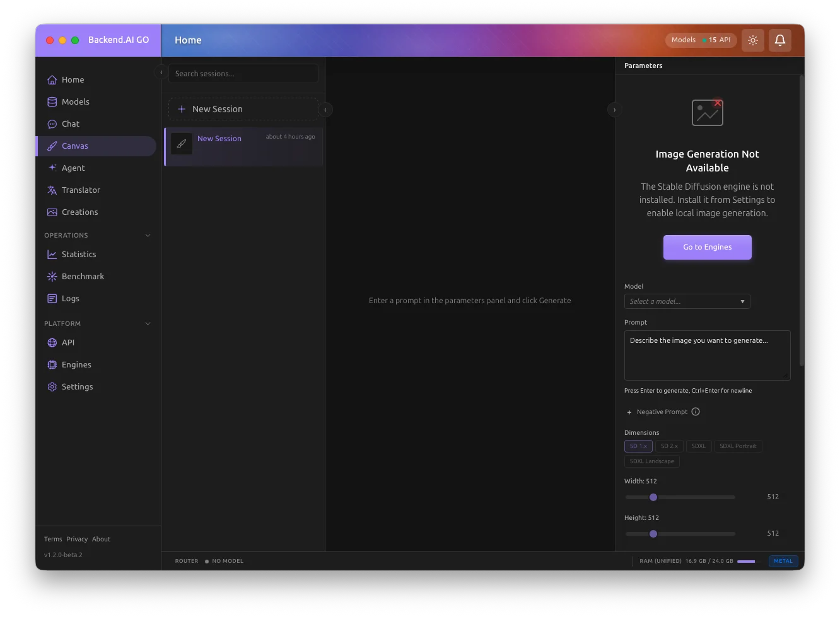The width and height of the screenshot is (840, 617).
Task: Open the Creations gallery in sidebar
Action: (x=79, y=212)
